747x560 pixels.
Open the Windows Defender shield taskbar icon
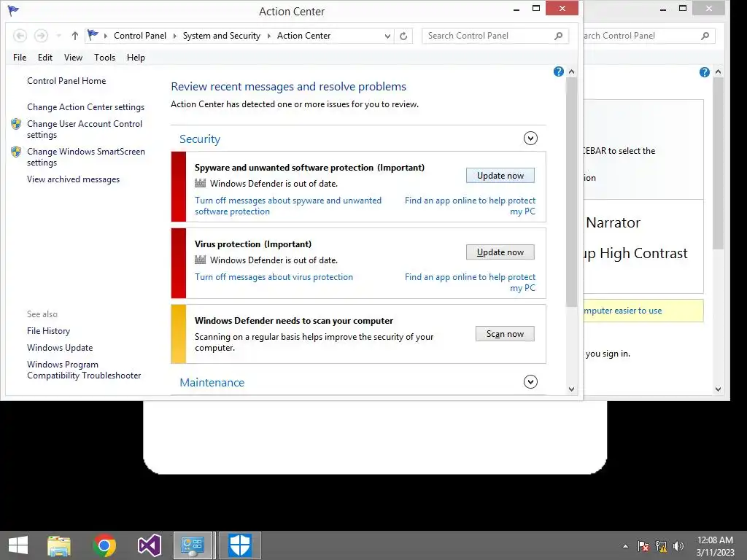[239, 545]
